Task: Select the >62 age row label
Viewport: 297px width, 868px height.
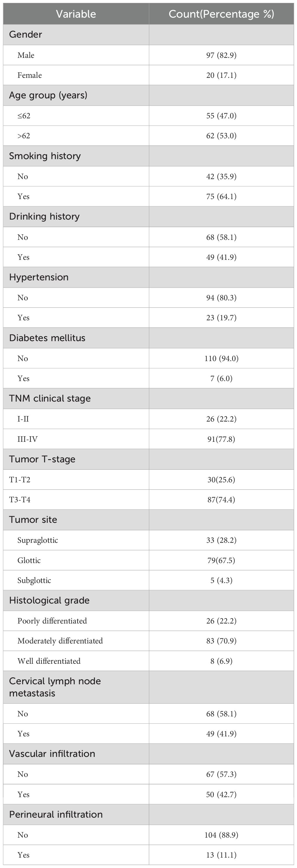Action: click(x=24, y=136)
